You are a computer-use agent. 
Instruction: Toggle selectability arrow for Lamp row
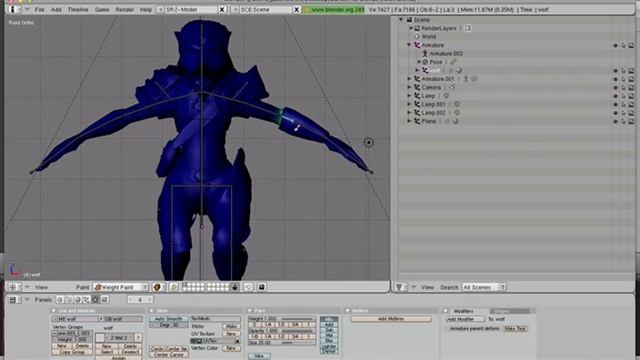[x=624, y=96]
